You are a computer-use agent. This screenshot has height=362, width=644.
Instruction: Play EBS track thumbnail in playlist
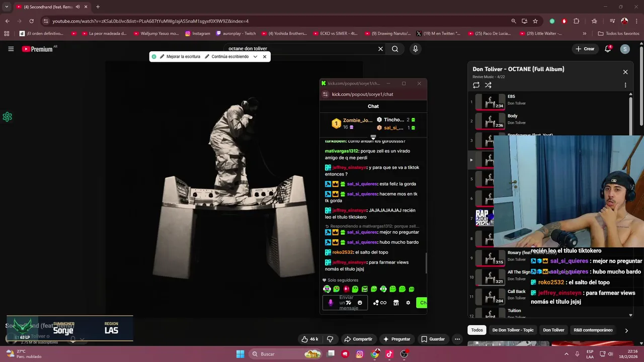click(x=490, y=102)
